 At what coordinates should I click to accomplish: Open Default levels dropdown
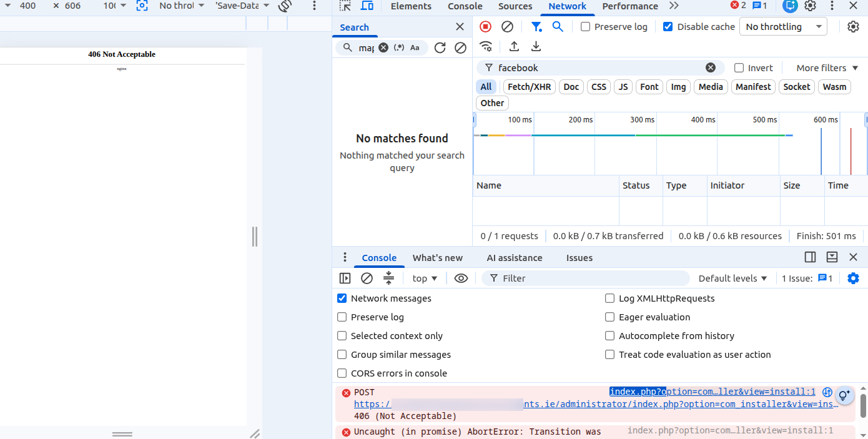click(732, 279)
